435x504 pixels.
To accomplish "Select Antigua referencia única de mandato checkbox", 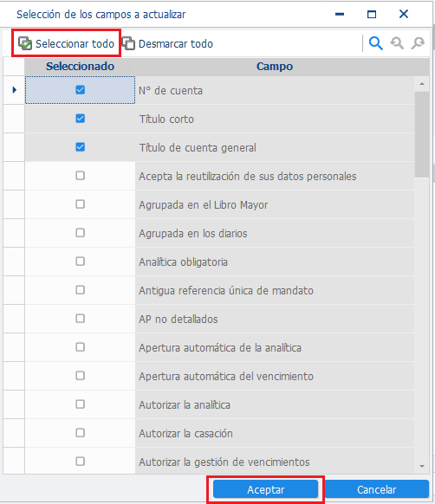I will 80,290.
